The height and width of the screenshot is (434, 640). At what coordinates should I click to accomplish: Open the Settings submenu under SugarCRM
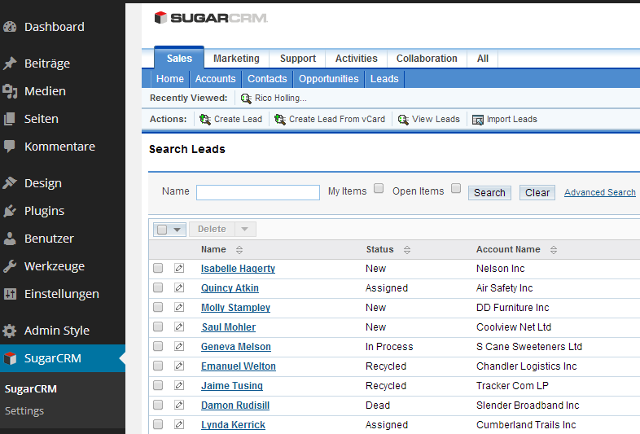point(24,411)
